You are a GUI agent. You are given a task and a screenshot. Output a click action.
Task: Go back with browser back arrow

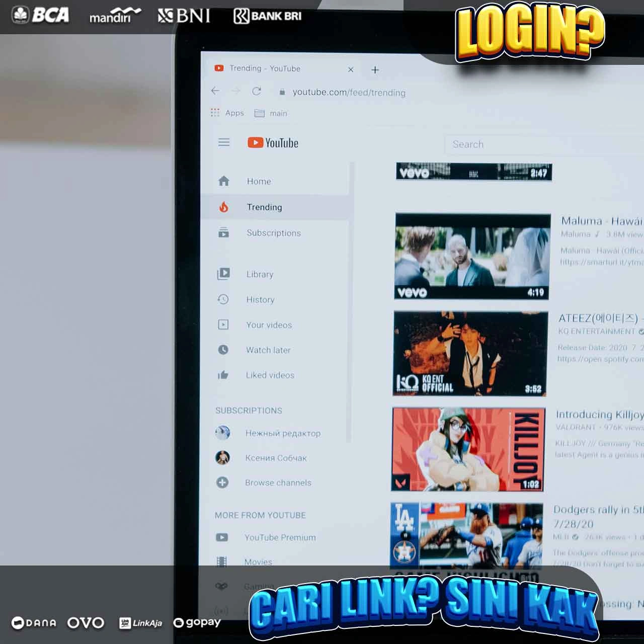coord(215,91)
